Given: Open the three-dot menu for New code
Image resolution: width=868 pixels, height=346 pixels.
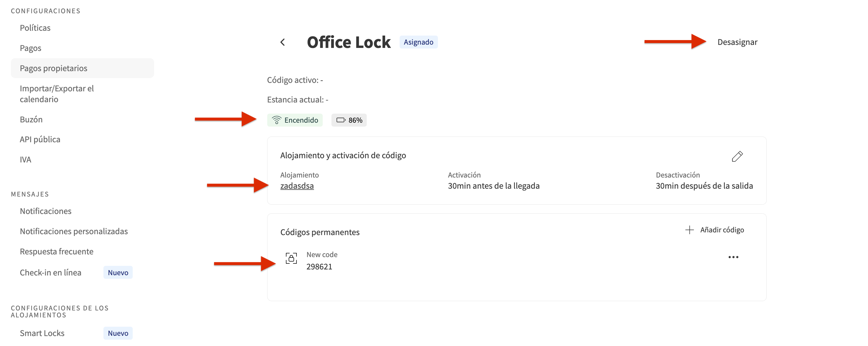Looking at the screenshot, I should 733,257.
